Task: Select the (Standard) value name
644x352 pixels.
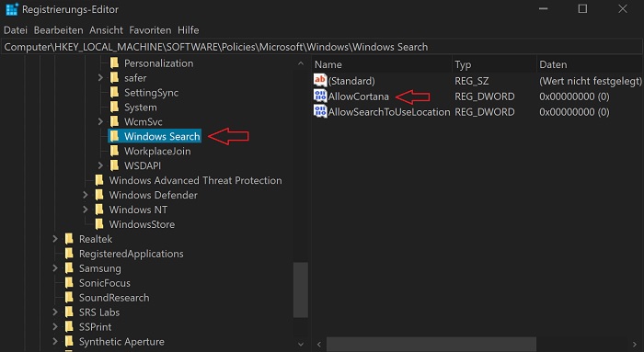Action: click(351, 81)
